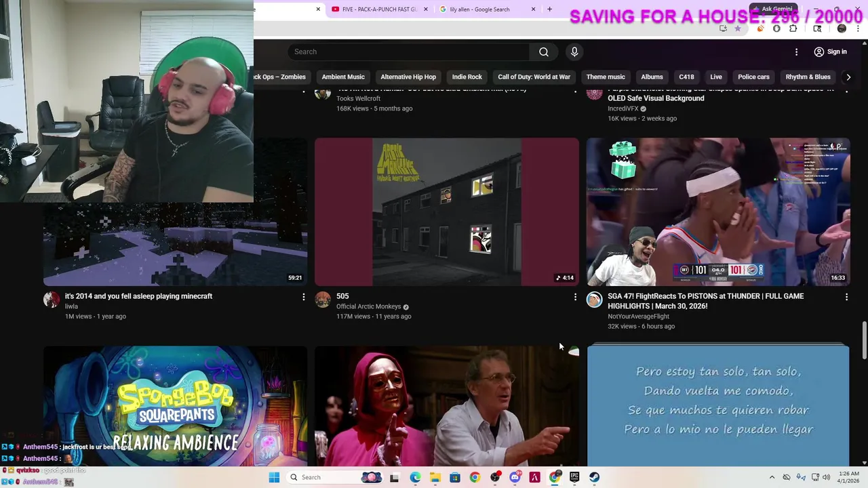Play the Pistons at Thunder highlights thumbnail
Image resolution: width=868 pixels, height=488 pixels.
pyautogui.click(x=718, y=212)
